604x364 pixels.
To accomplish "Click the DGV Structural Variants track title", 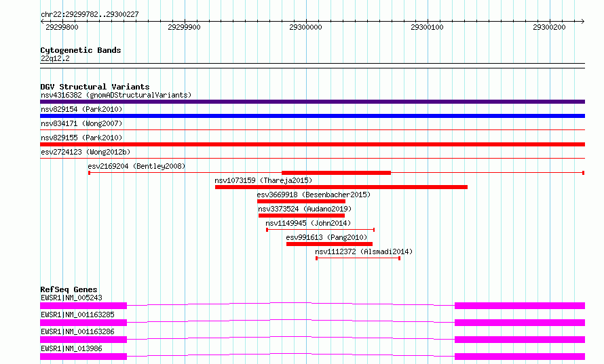I will coord(95,87).
